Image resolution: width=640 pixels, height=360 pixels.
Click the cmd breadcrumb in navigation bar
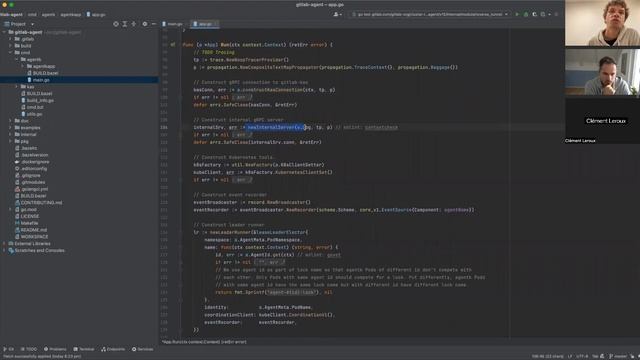pyautogui.click(x=32, y=14)
